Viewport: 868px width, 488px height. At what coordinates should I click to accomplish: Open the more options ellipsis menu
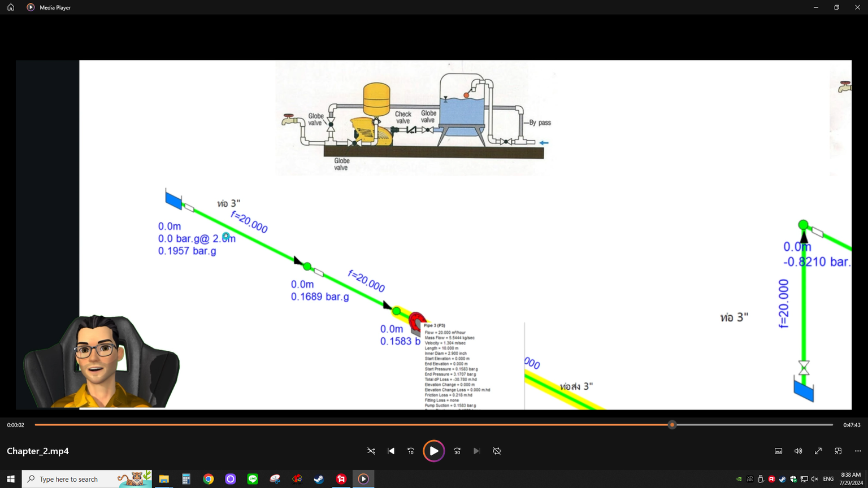pos(858,451)
